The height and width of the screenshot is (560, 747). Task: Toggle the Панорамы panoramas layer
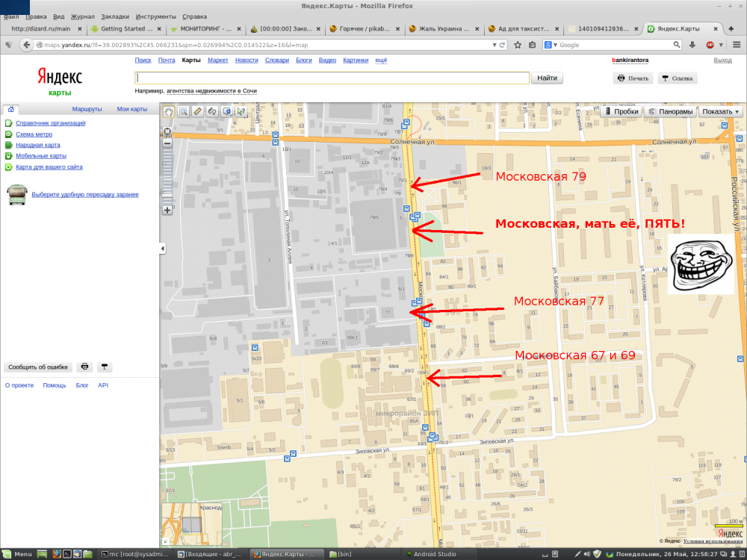point(671,112)
